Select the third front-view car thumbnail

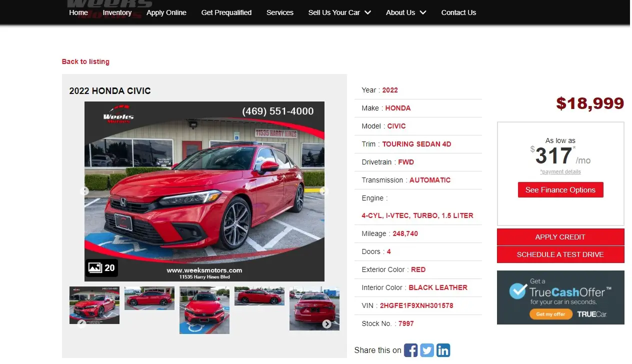204,310
